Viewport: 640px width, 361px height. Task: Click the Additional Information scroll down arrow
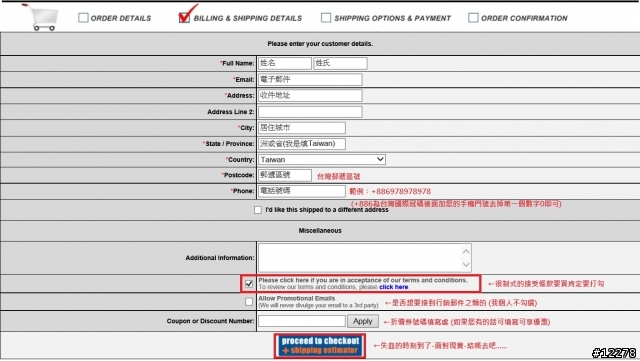466,265
